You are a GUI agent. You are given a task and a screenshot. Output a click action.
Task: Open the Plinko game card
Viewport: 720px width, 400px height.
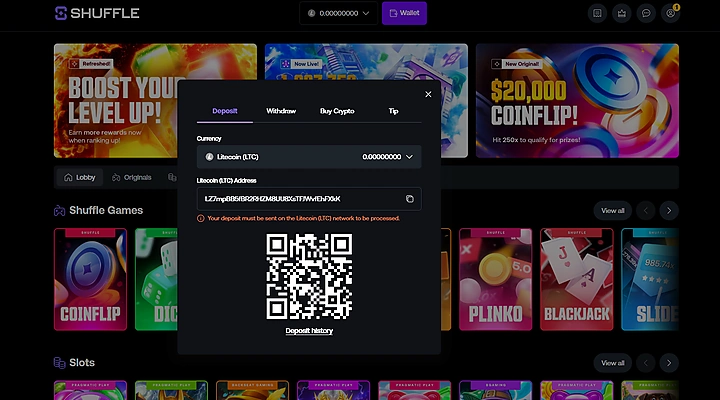(495, 279)
